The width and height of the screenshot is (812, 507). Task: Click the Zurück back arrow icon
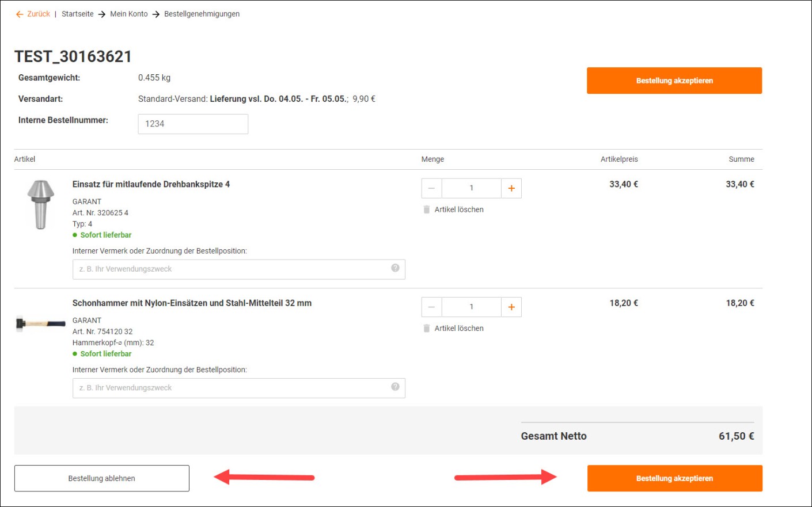[x=20, y=14]
